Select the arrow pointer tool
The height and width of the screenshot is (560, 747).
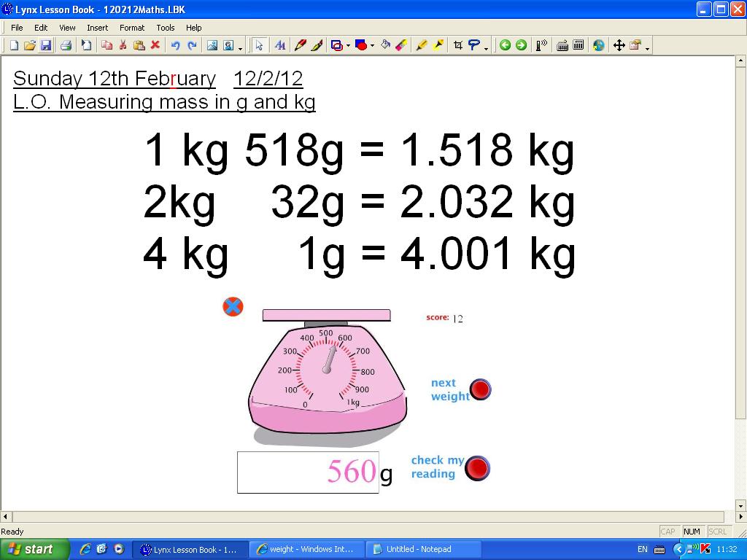pyautogui.click(x=259, y=45)
